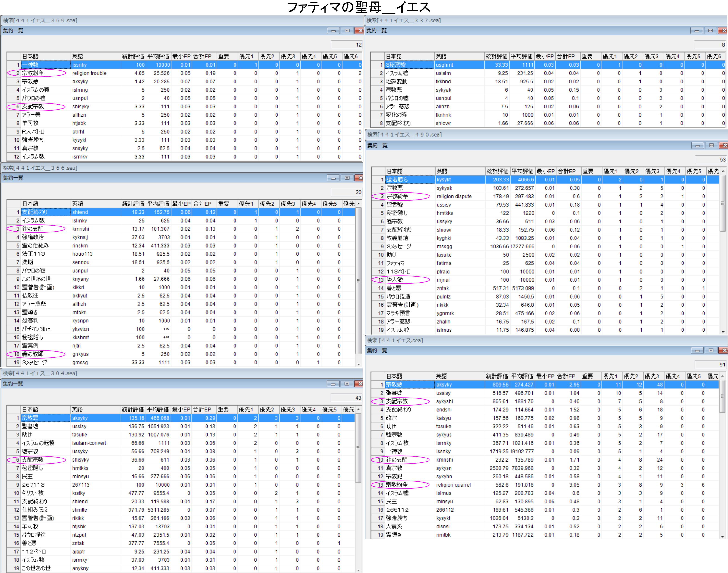728x573 pixels.
Task: Select the 義の教師 row
Action: pyautogui.click(x=181, y=354)
